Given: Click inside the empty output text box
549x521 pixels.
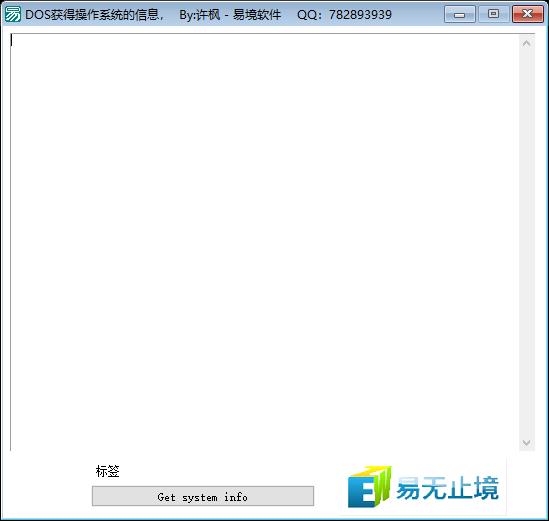Looking at the screenshot, I should tap(265, 242).
